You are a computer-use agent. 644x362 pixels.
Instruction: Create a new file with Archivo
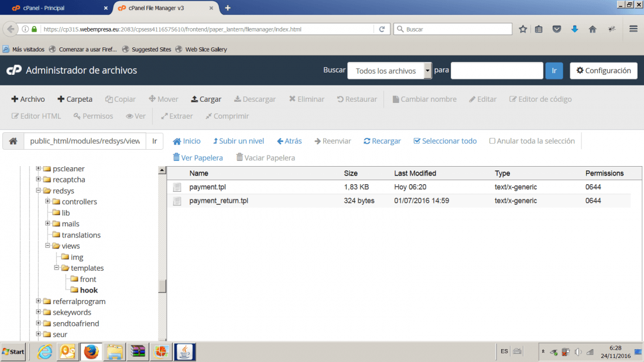pyautogui.click(x=28, y=99)
